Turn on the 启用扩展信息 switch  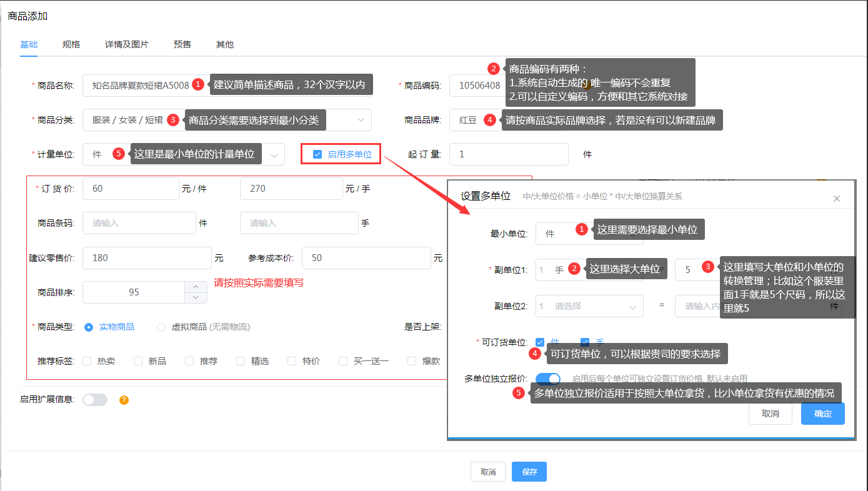(x=95, y=400)
